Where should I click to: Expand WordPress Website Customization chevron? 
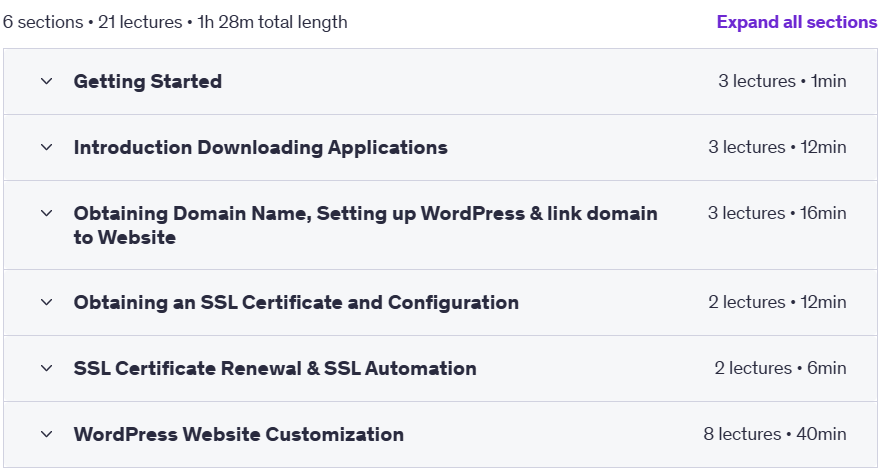[47, 434]
